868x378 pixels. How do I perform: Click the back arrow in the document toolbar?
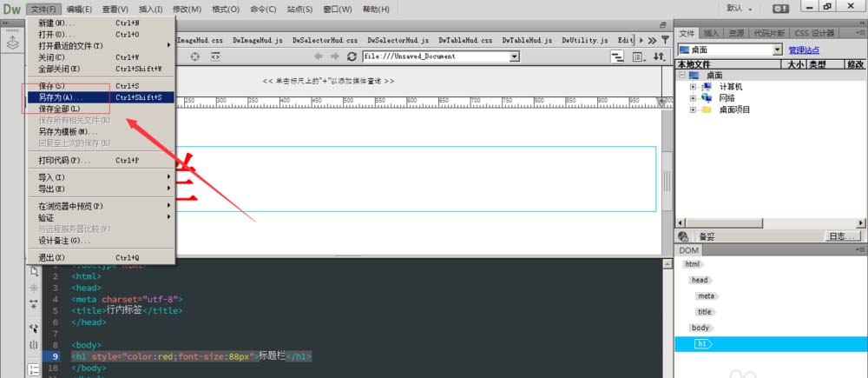(x=319, y=56)
